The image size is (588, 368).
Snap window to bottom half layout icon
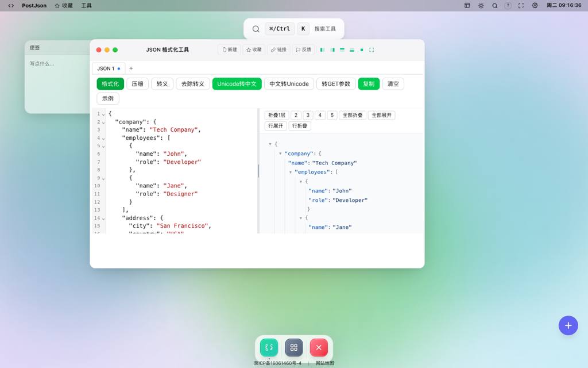352,49
